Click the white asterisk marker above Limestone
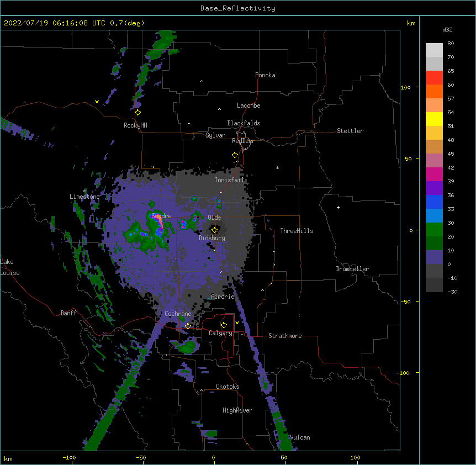The height and width of the screenshot is (465, 476). [x=85, y=191]
